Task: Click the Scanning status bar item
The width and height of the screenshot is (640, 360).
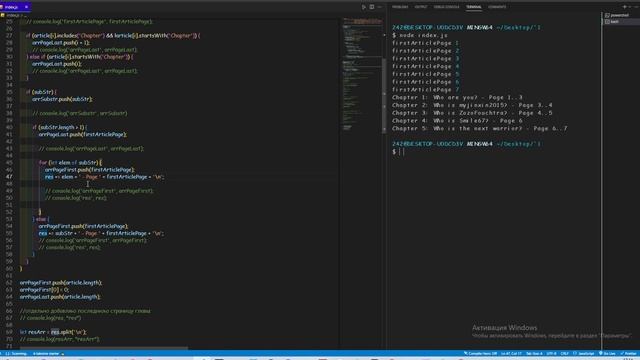Action: pos(16,353)
